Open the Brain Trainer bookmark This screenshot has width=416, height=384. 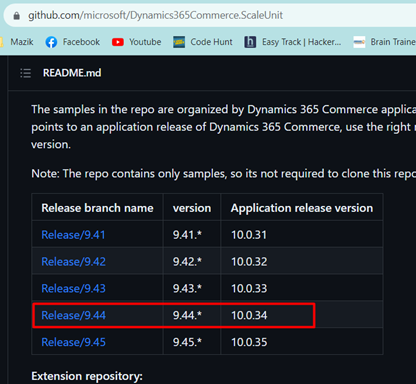[x=384, y=42]
